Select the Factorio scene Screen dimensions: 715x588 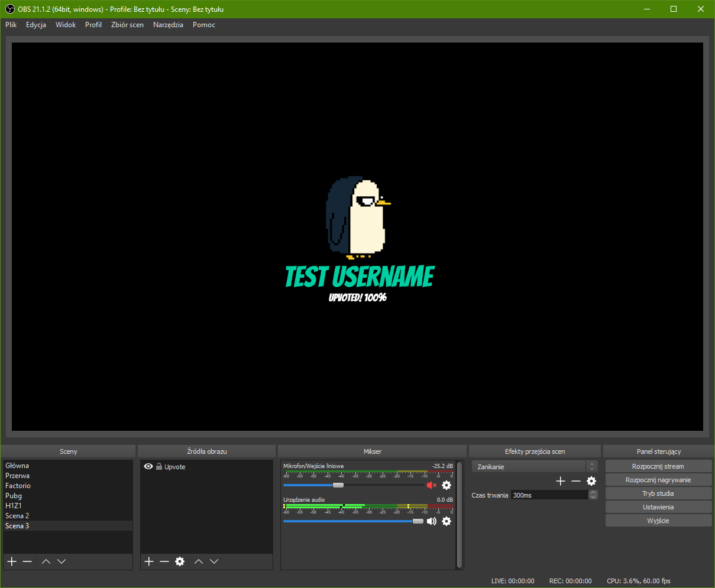click(x=67, y=486)
